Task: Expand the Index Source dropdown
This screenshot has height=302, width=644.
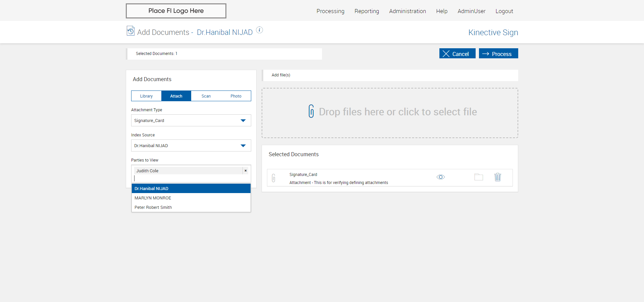Action: 191,146
